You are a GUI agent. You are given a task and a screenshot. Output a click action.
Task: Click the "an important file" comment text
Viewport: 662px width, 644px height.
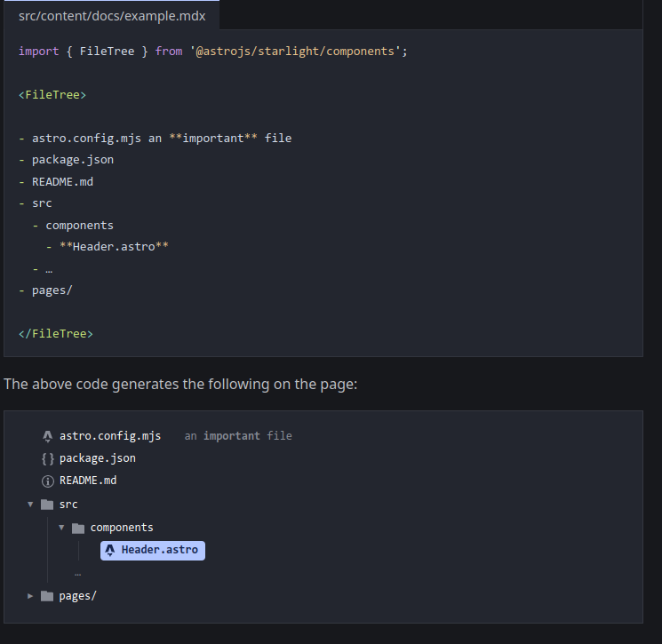(x=238, y=436)
